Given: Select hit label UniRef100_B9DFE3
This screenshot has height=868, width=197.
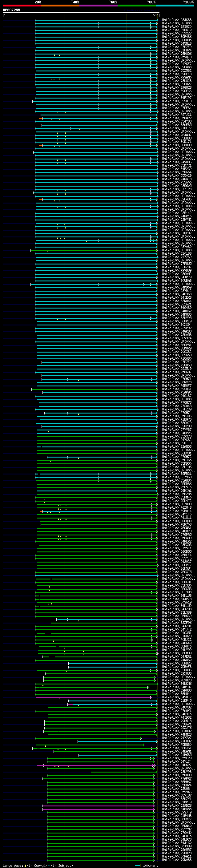Looking at the screenshot, I should click(x=177, y=74).
